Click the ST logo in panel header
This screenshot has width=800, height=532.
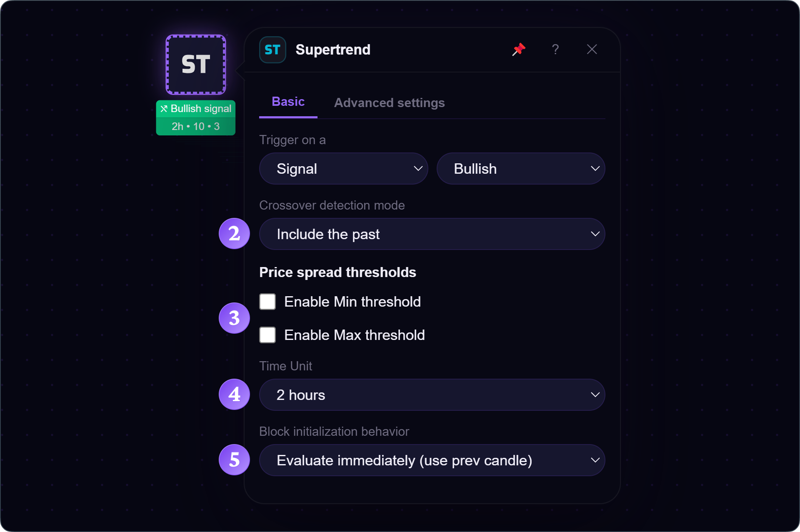[272, 50]
